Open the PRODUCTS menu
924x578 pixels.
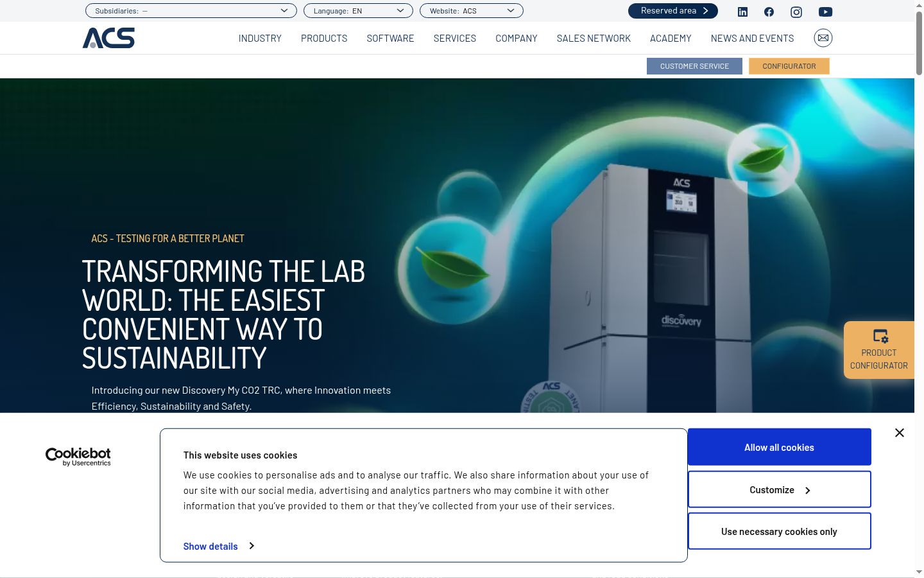click(x=324, y=39)
